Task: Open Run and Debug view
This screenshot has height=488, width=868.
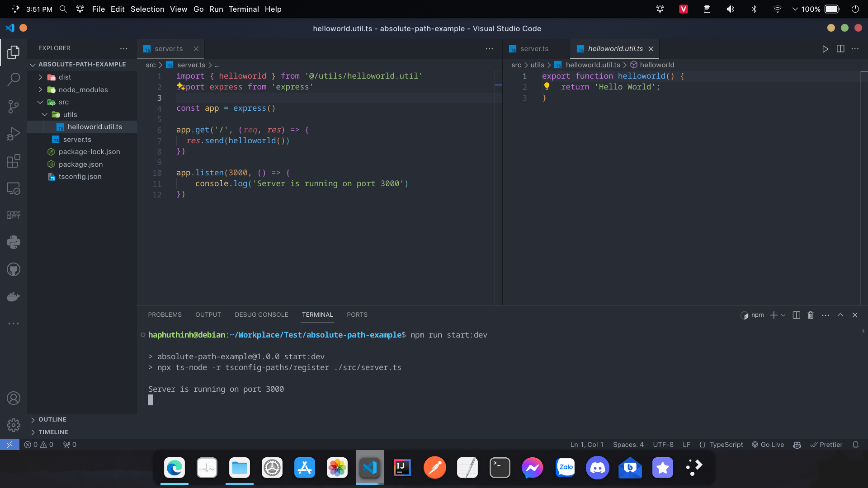Action: tap(14, 134)
